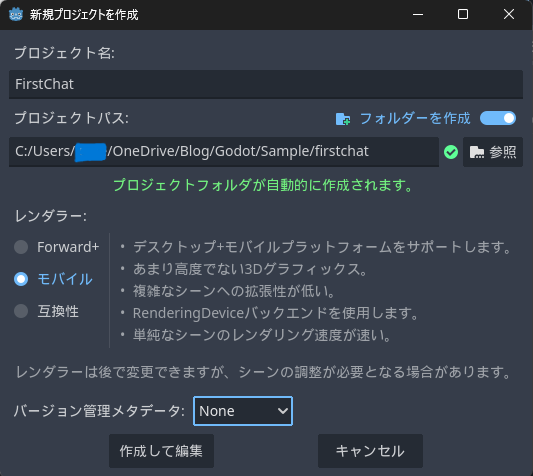This screenshot has width=533, height=476.
Task: Click the フォルダーを作成 label text
Action: (415, 118)
